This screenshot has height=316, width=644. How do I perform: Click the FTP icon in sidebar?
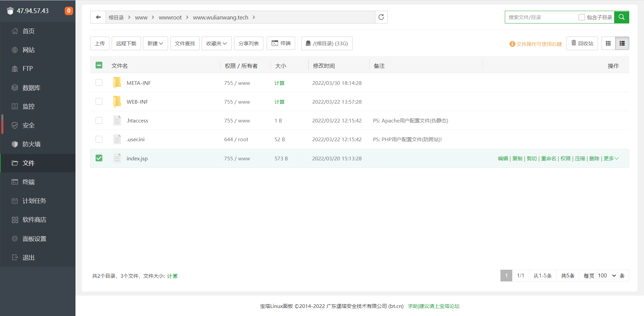(x=15, y=68)
